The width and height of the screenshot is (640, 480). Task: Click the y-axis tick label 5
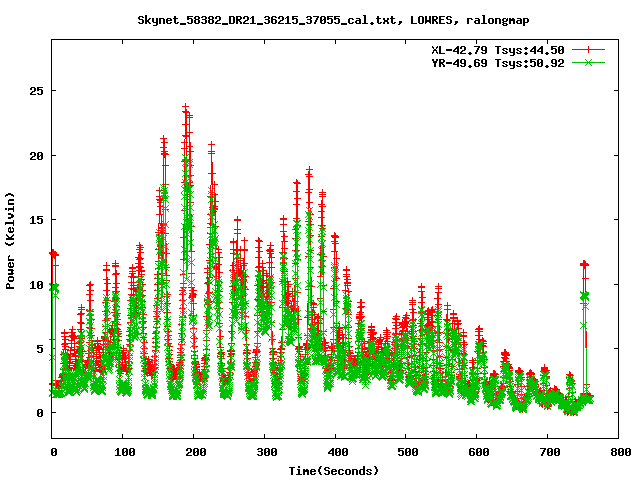[40, 349]
